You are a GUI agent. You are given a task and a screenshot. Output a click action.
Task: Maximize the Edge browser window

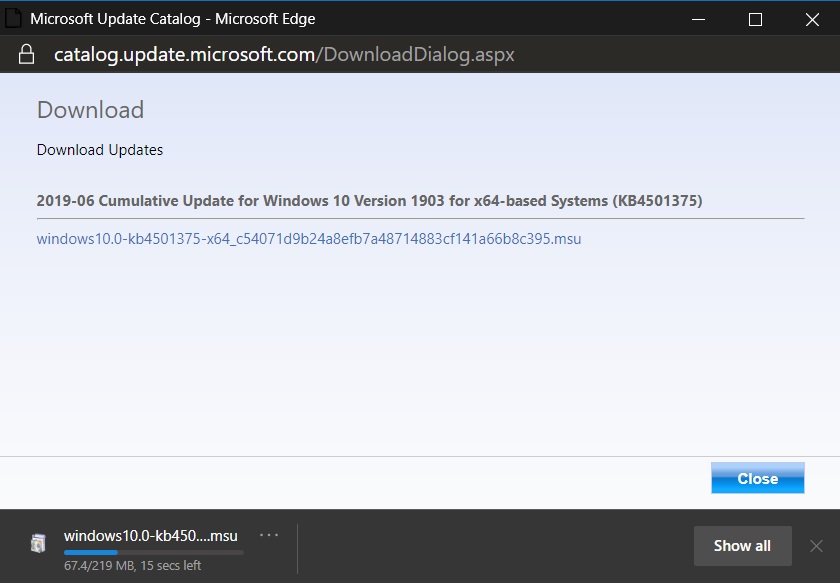[753, 19]
